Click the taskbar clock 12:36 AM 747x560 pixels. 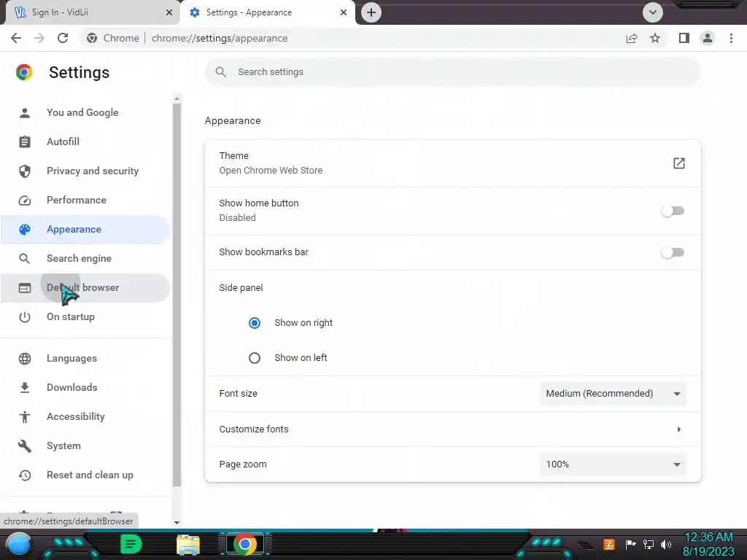coord(708,537)
